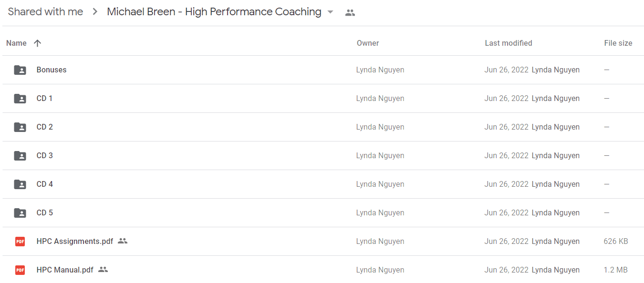Select the CD 3 folder icon
This screenshot has height=283, width=644.
[20, 156]
